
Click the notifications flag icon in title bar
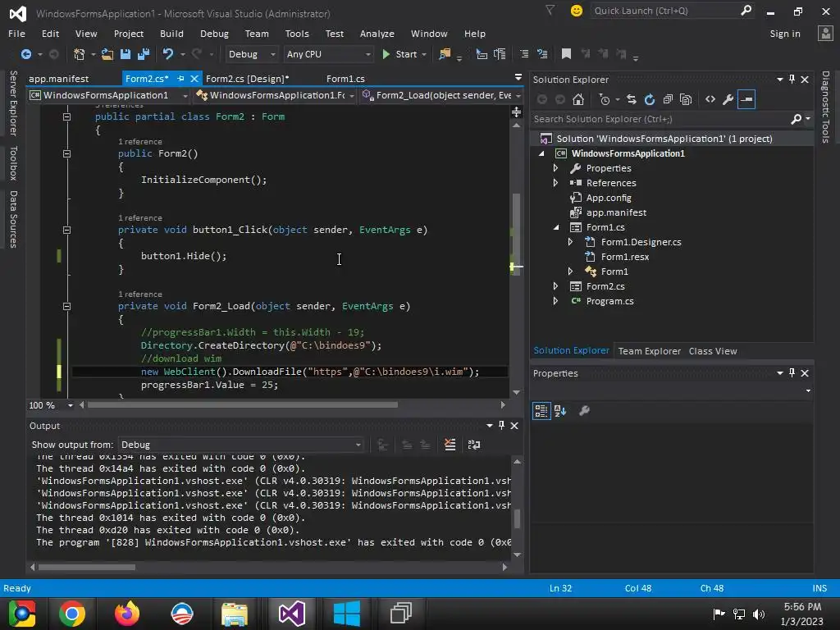550,10
